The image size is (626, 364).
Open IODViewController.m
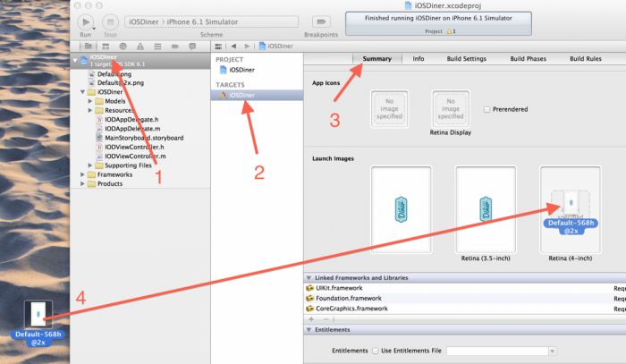tap(135, 156)
